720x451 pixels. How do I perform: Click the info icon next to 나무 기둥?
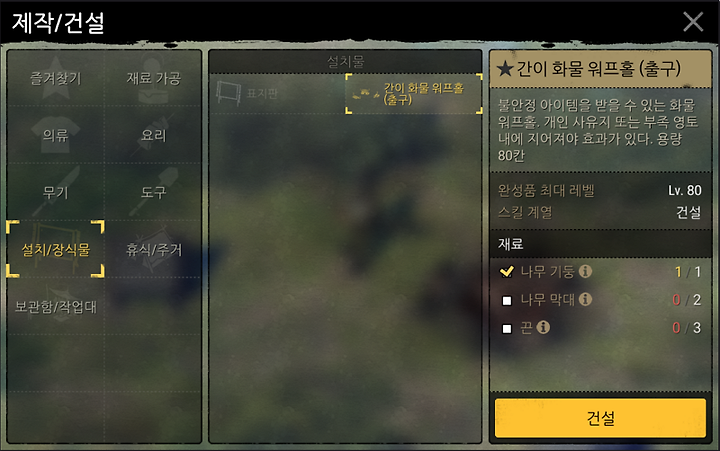pyautogui.click(x=585, y=271)
